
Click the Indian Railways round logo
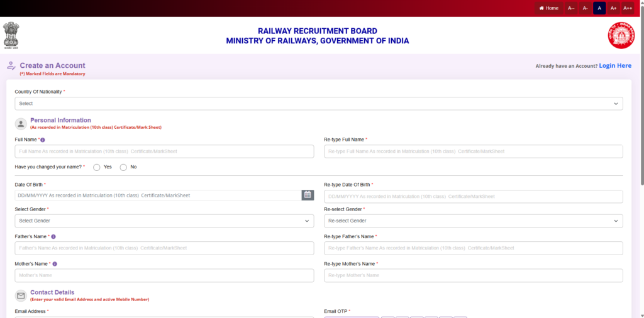621,35
